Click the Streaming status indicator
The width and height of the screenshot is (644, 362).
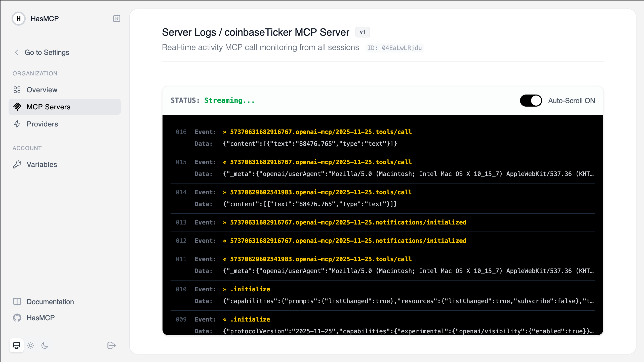(x=229, y=100)
